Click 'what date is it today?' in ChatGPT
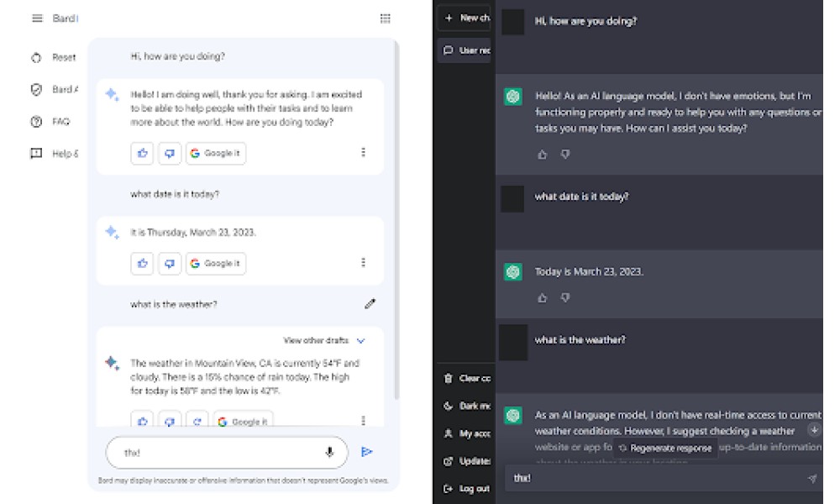This screenshot has height=504, width=840. click(582, 197)
